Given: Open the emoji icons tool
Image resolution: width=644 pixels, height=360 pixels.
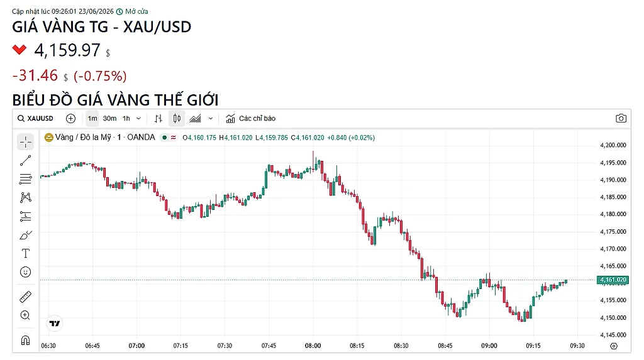Looking at the screenshot, I should pos(25,272).
